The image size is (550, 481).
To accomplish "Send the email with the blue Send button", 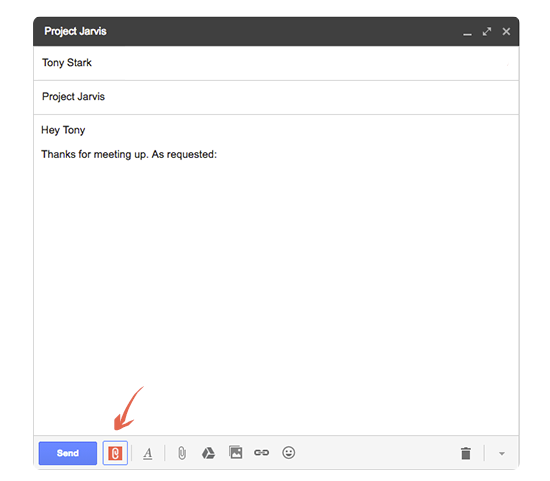I will [x=68, y=453].
